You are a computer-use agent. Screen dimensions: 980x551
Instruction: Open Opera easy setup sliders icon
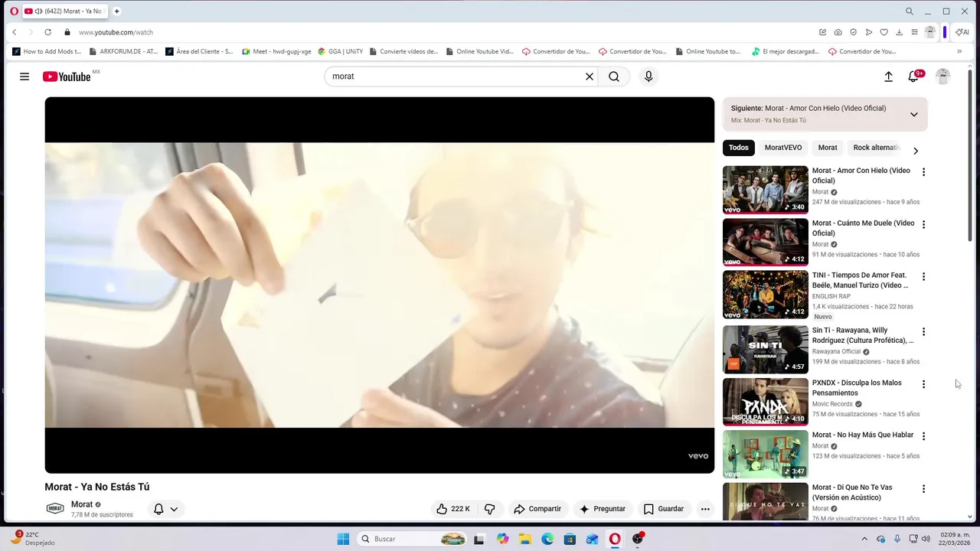pyautogui.click(x=914, y=32)
